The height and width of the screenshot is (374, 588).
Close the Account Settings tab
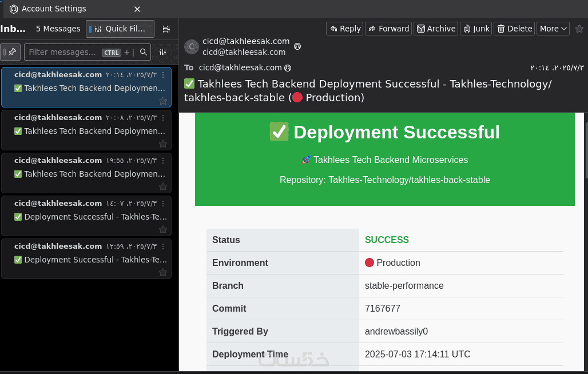click(137, 9)
